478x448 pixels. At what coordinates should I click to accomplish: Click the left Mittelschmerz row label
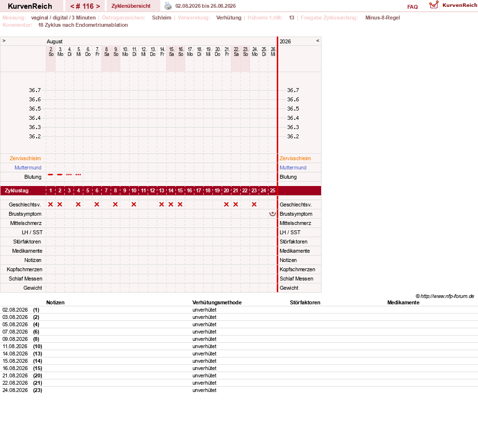[26, 223]
